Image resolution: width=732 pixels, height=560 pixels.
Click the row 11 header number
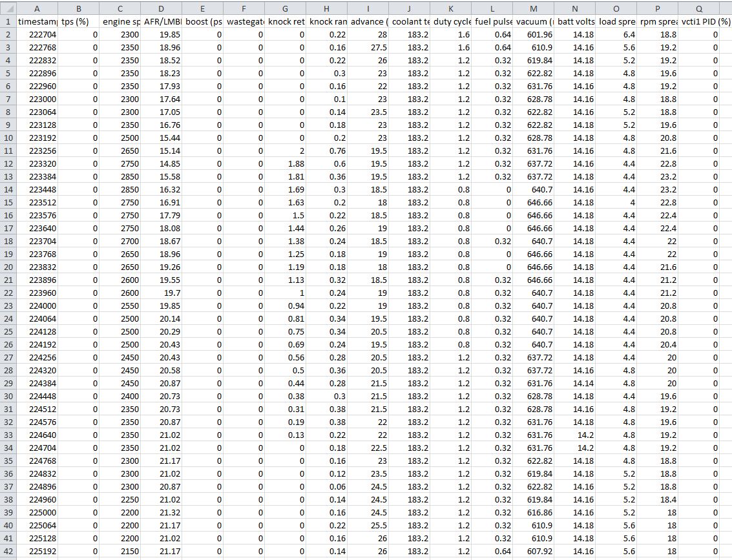[x=8, y=150]
